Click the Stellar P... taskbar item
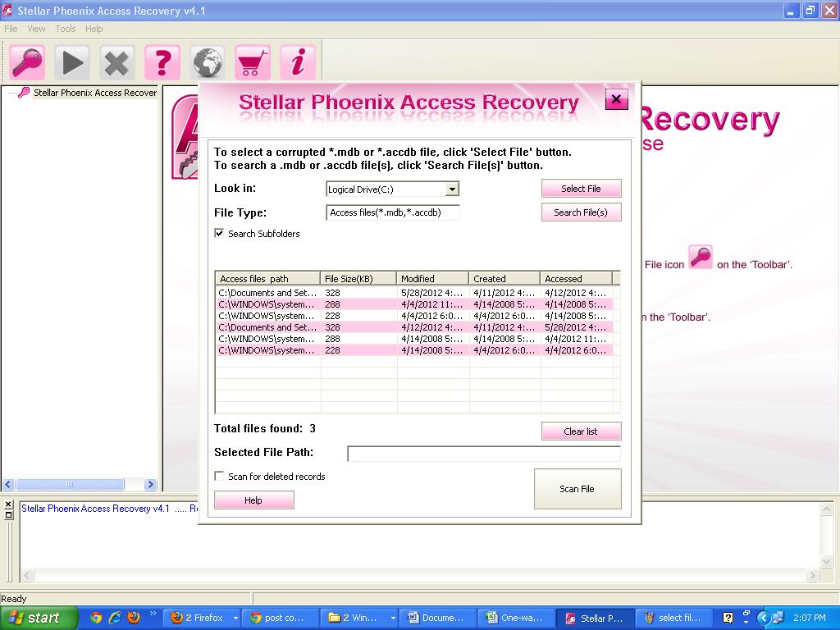This screenshot has height=630, width=840. pos(596,619)
